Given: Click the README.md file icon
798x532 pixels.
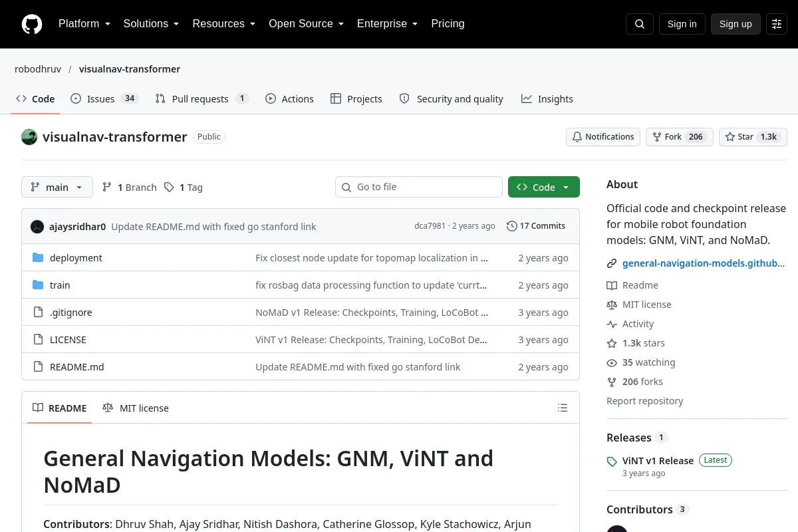Looking at the screenshot, I should tap(38, 367).
